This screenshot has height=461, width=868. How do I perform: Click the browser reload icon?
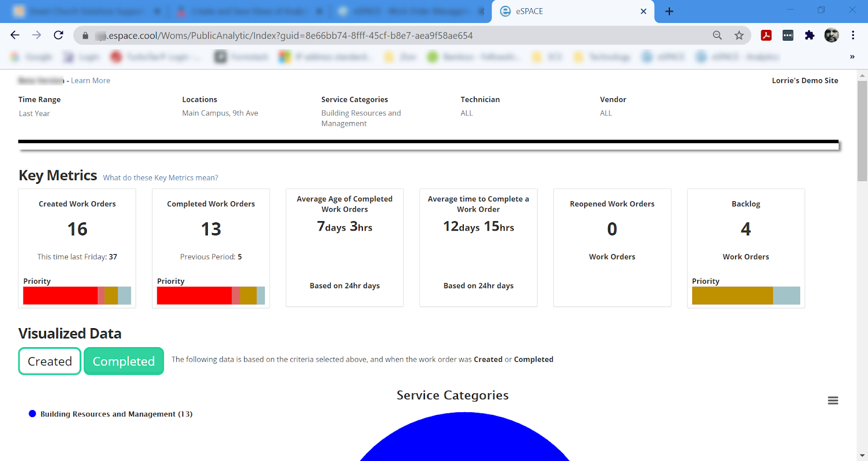tap(59, 35)
